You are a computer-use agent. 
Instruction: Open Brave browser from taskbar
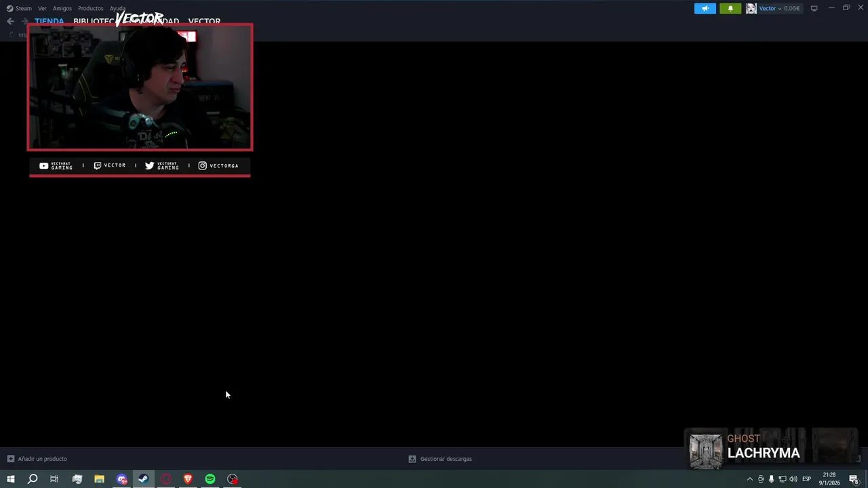click(188, 479)
